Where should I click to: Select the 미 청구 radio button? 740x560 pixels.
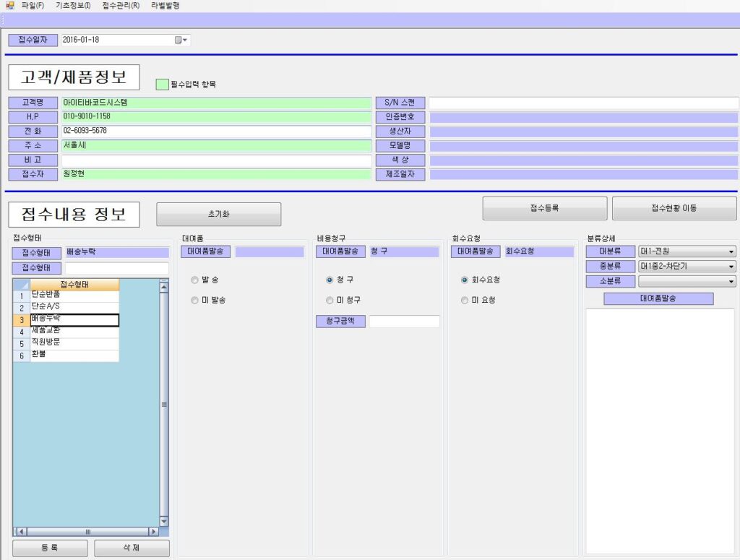point(330,300)
